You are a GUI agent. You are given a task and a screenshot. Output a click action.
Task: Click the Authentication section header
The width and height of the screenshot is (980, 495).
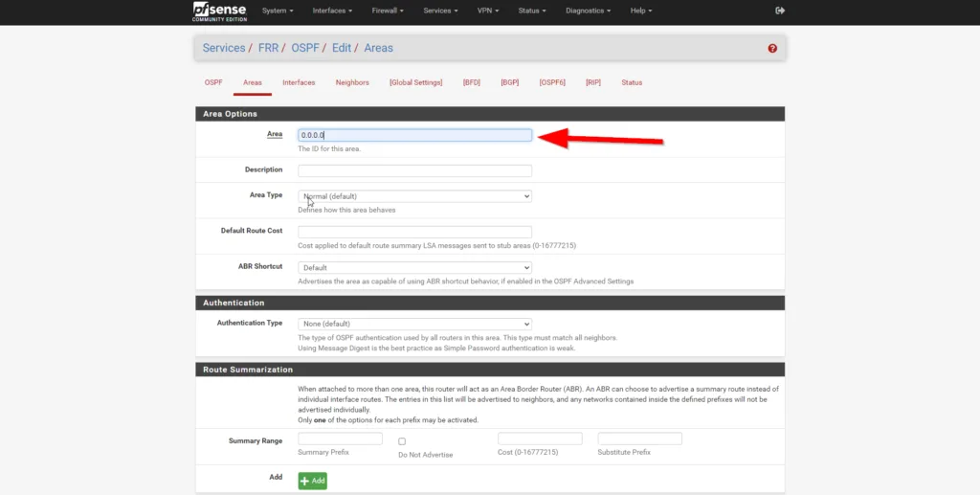pyautogui.click(x=490, y=303)
